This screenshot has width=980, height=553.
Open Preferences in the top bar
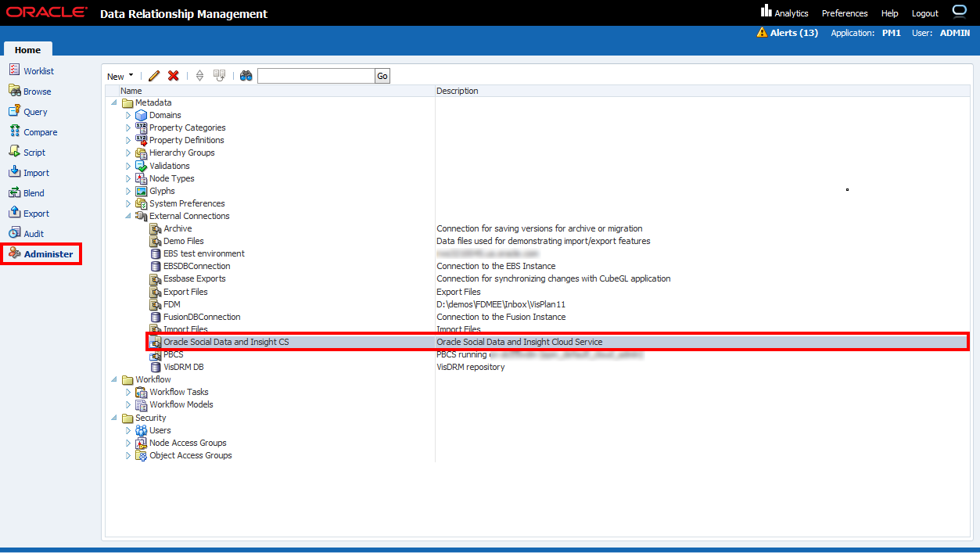coord(845,13)
